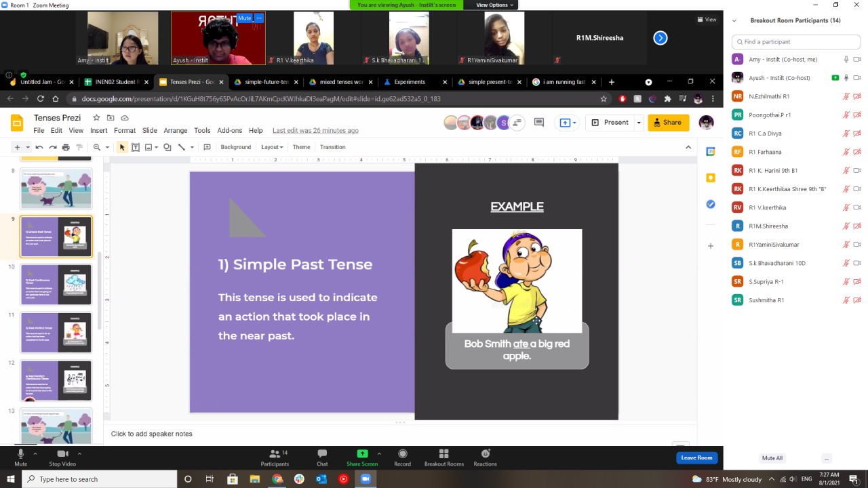
Task: Collapse the Breakout Room Participants panel
Action: click(735, 20)
